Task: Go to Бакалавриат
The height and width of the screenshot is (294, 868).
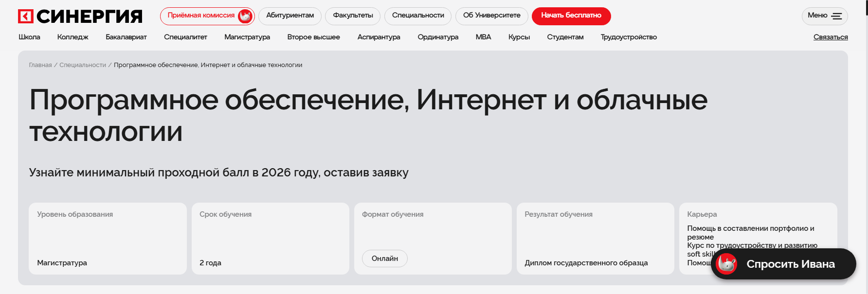Action: click(x=126, y=37)
